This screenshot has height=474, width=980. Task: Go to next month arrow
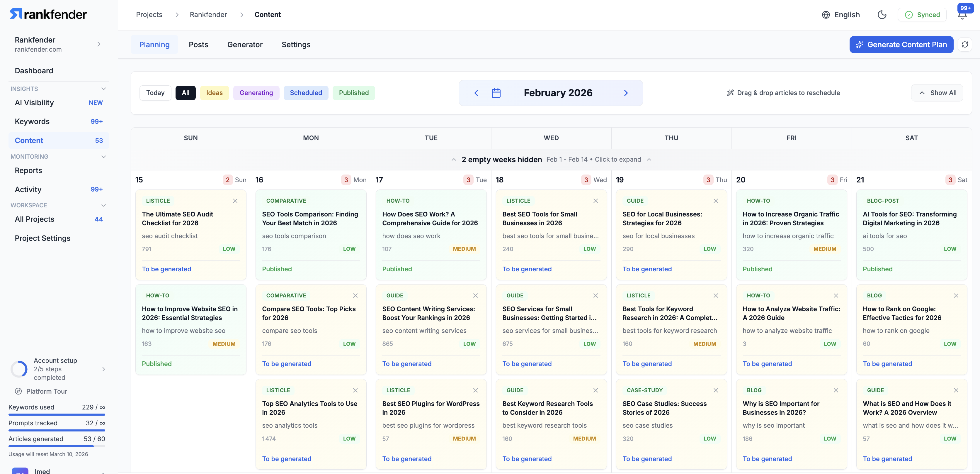626,93
